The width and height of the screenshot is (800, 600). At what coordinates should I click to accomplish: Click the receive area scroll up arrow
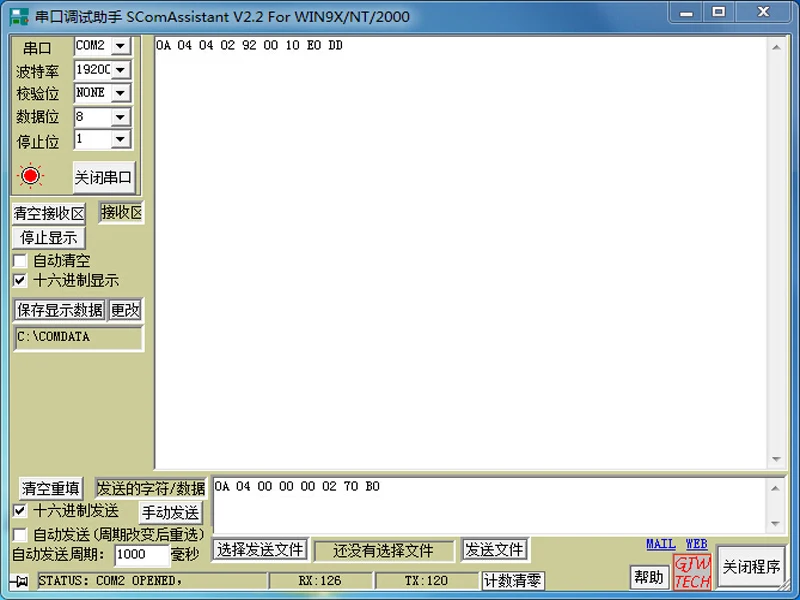(x=777, y=47)
